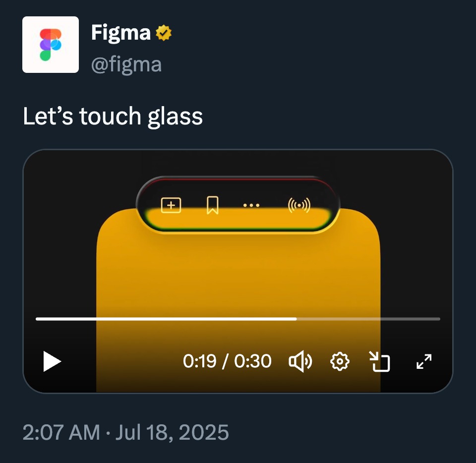Resume playback with the play button
Screen dimensions: 476x463
point(52,361)
